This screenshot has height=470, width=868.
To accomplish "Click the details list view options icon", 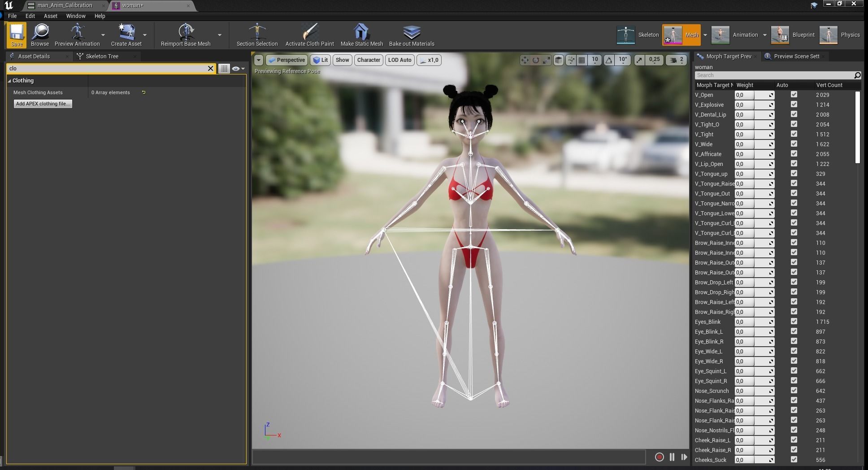I will pos(224,69).
